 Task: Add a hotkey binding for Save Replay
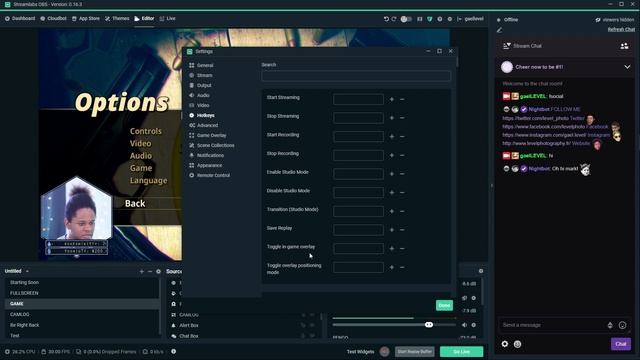[391, 230]
